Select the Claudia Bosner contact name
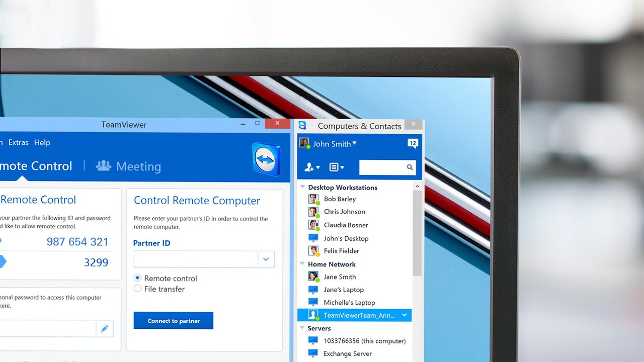 tap(346, 225)
